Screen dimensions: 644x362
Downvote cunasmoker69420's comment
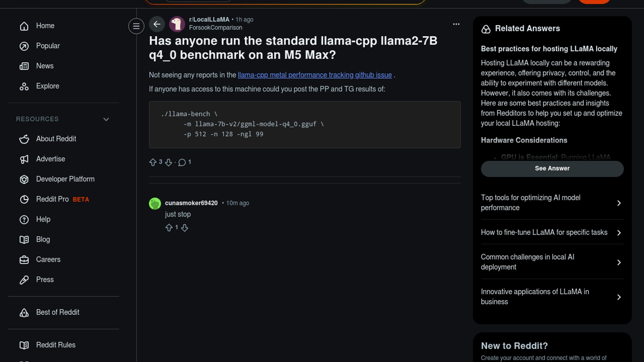point(184,228)
